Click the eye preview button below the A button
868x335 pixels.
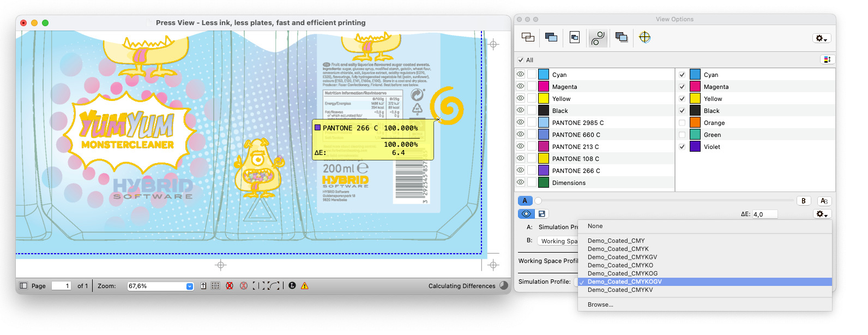tap(526, 214)
